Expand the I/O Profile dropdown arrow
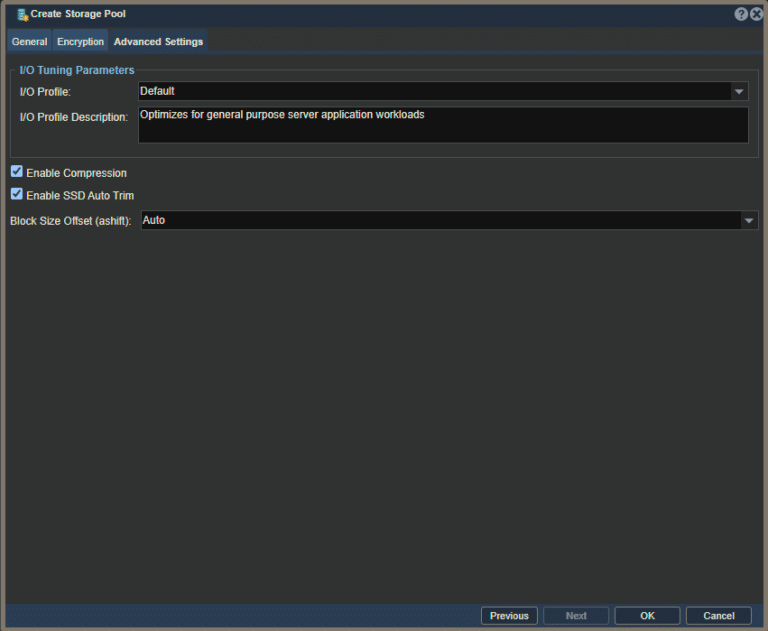The width and height of the screenshot is (768, 631). click(x=739, y=91)
